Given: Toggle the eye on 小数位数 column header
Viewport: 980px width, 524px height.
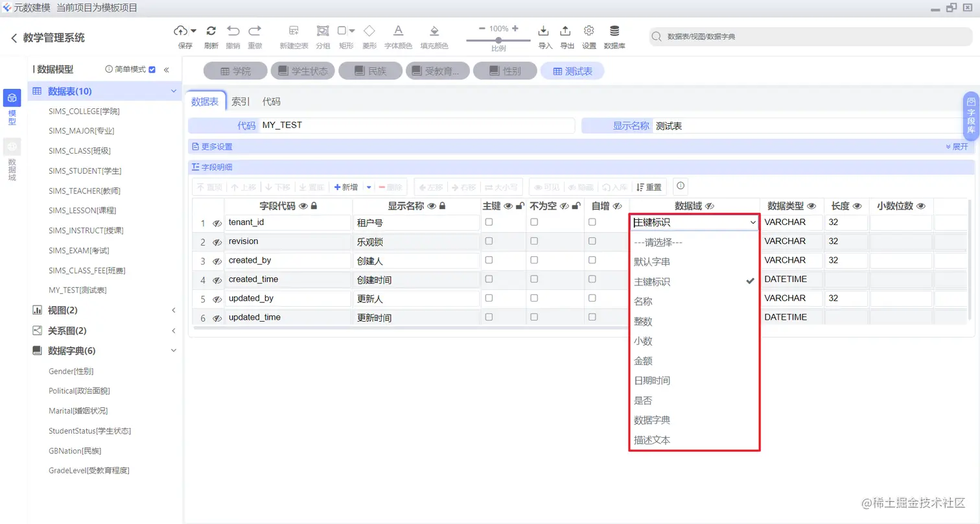Looking at the screenshot, I should coord(921,206).
